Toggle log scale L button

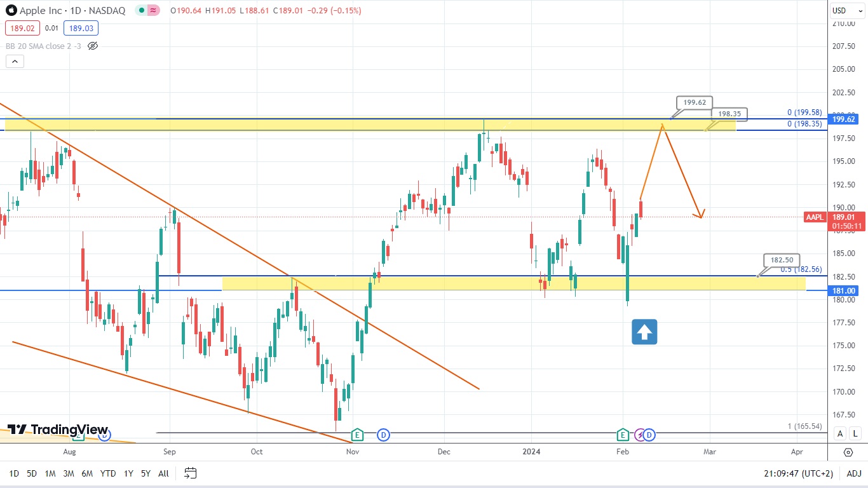tap(855, 433)
